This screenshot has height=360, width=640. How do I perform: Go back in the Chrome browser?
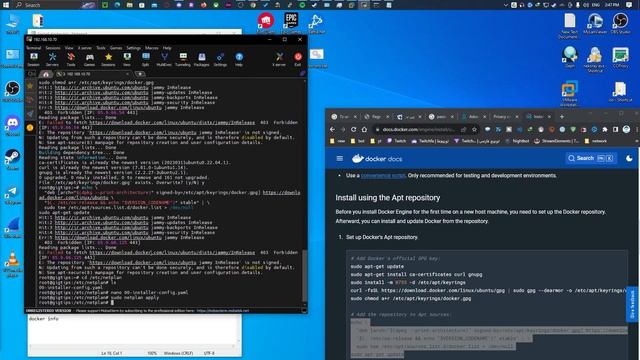[x=332, y=129]
